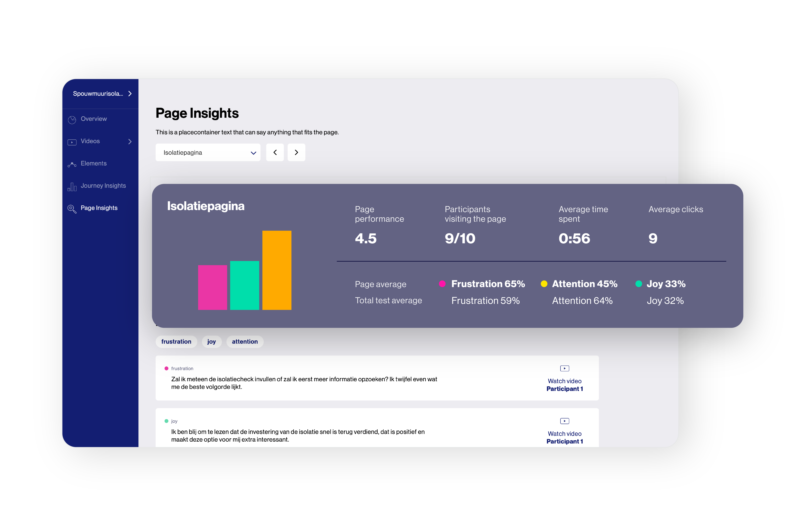The width and height of the screenshot is (812, 521).
Task: Filter comments by joy tag
Action: (212, 342)
